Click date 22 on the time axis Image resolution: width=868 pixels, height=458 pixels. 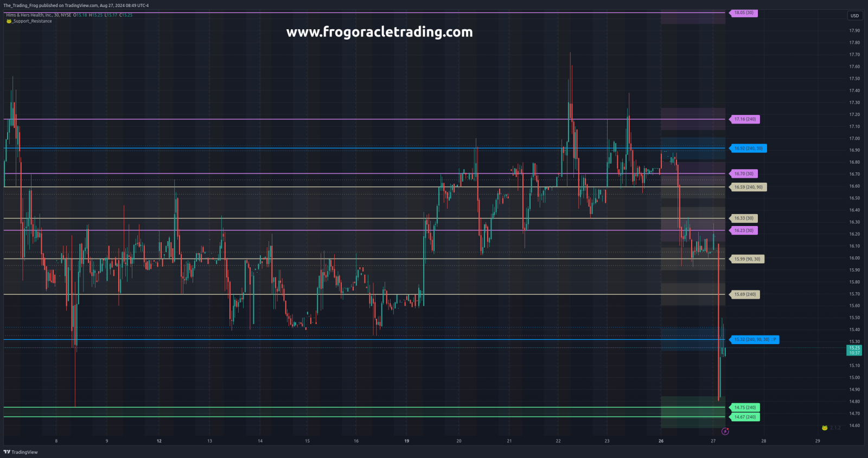pos(558,441)
